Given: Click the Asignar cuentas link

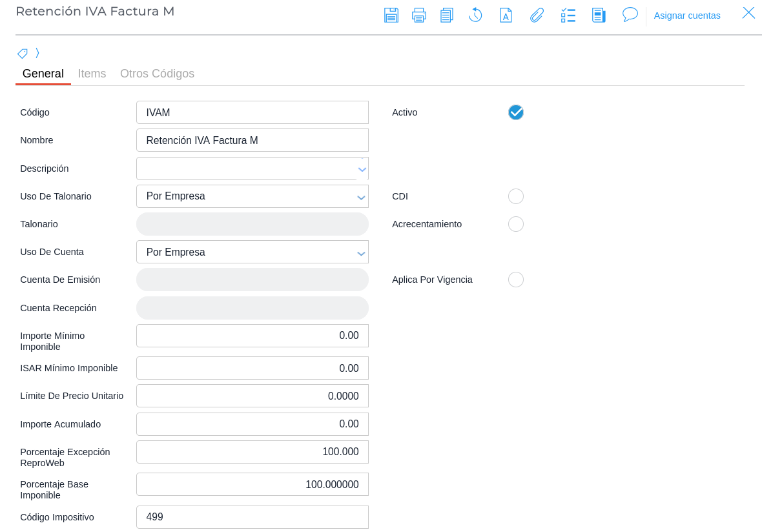Looking at the screenshot, I should 687,15.
